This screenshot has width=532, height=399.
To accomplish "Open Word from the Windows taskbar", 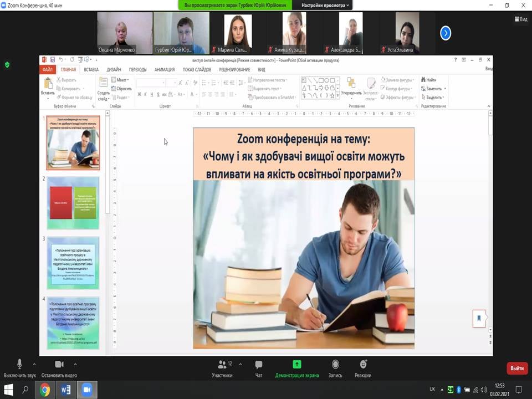I will tap(65, 390).
